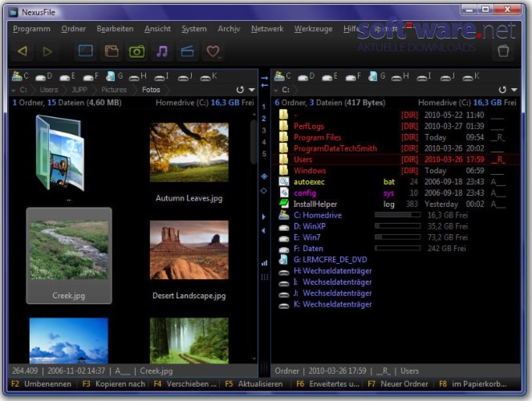The width and height of the screenshot is (532, 401).
Task: Refresh the left panel with reload icon
Action: pyautogui.click(x=240, y=90)
